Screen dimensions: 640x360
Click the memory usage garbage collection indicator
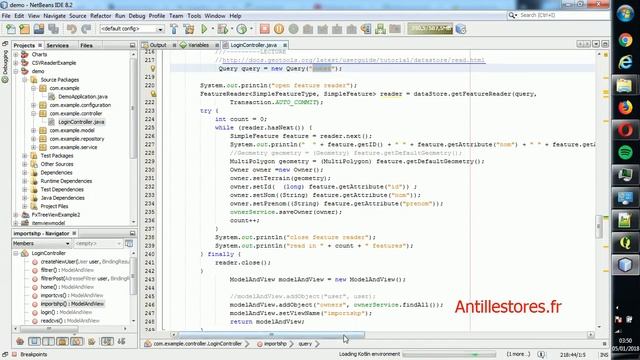430,29
